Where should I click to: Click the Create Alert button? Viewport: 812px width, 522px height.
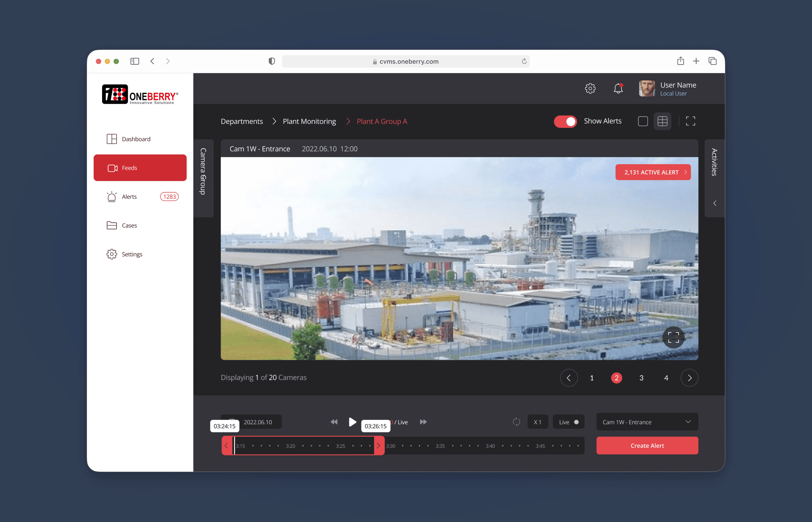pyautogui.click(x=647, y=446)
